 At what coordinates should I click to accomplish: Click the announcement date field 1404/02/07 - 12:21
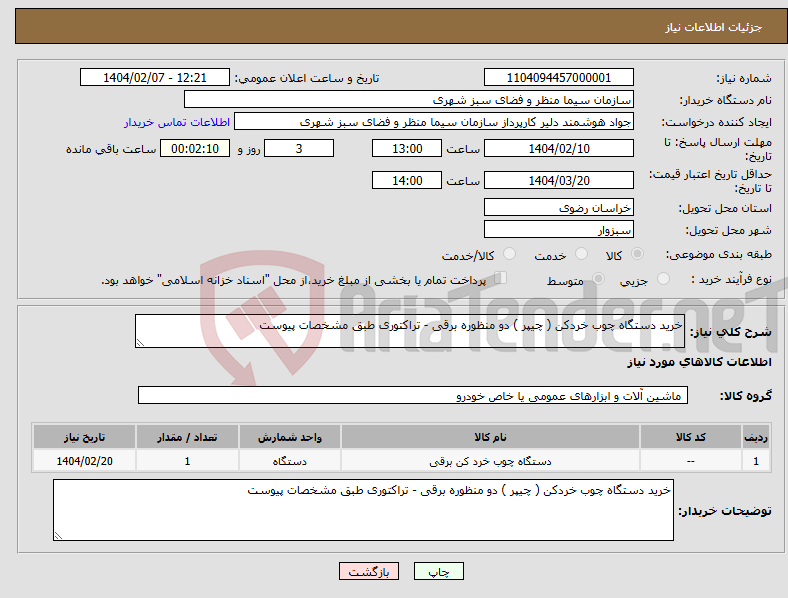tap(155, 77)
